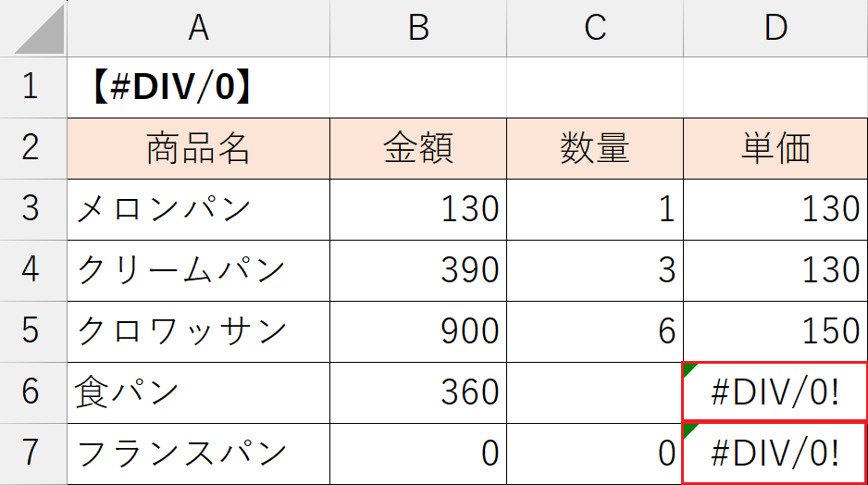
Task: Click the green error indicator in the 食パン row
Action: coord(689,370)
